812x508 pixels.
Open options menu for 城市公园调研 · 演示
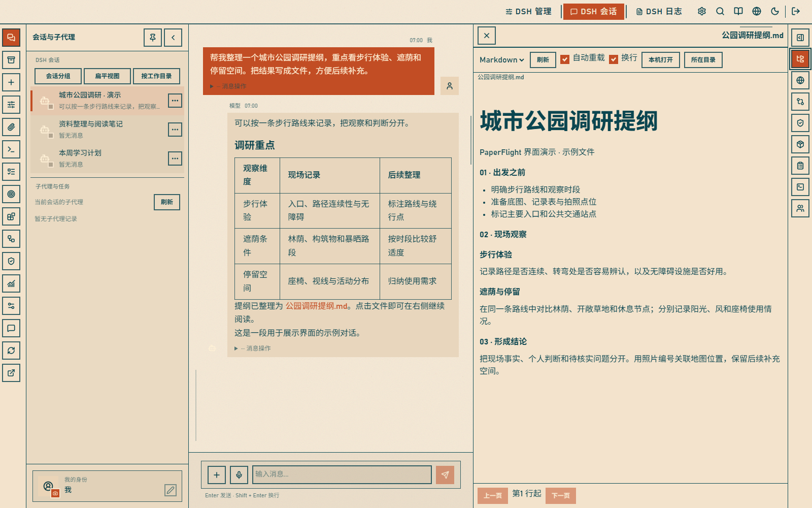point(175,101)
